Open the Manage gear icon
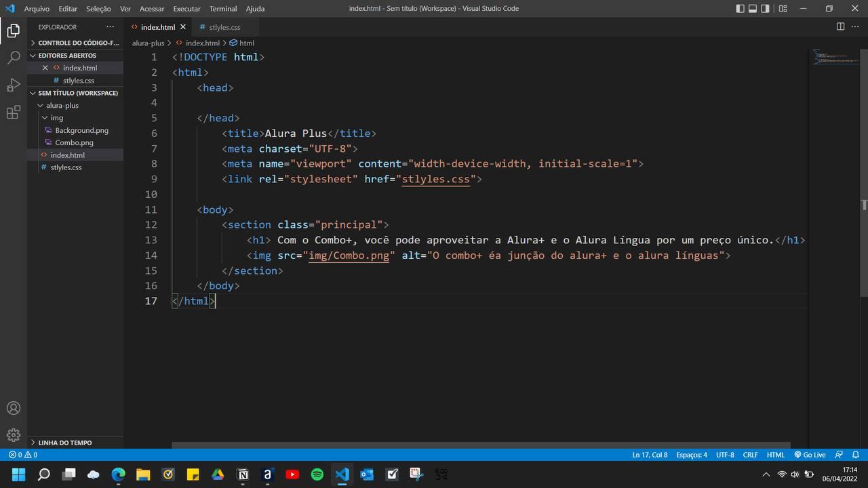Screen dimensions: 868x488 coord(14,435)
